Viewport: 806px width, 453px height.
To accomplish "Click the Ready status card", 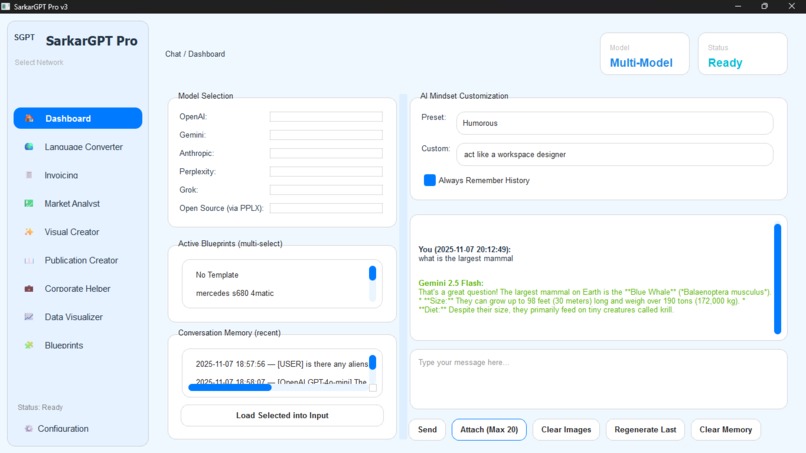I will click(x=742, y=54).
